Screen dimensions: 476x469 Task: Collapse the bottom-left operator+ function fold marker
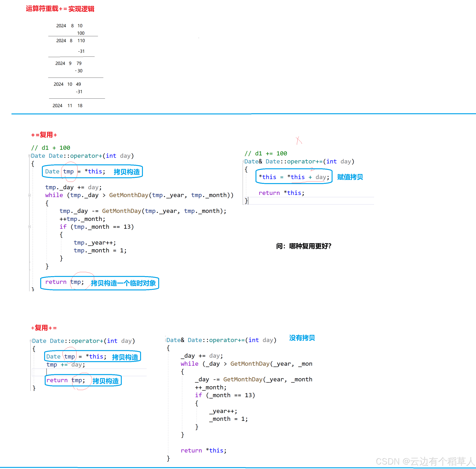click(x=30, y=341)
